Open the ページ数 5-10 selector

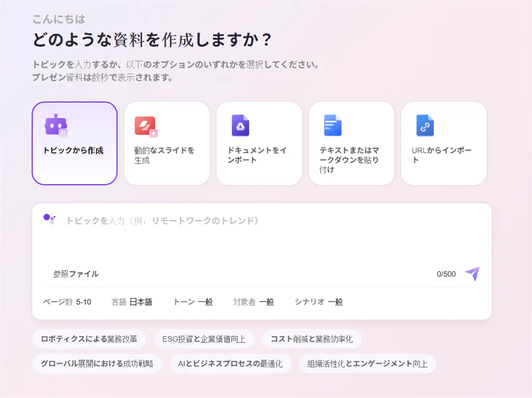68,302
